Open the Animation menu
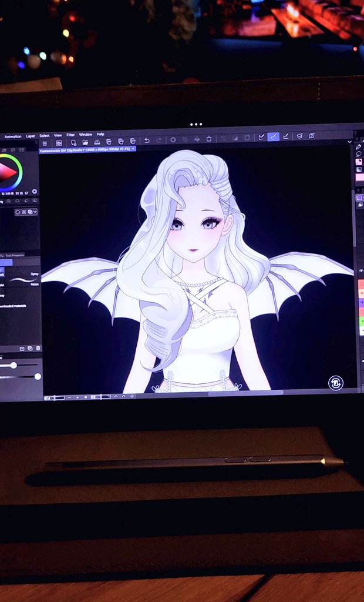The height and width of the screenshot is (602, 364). coord(13,136)
